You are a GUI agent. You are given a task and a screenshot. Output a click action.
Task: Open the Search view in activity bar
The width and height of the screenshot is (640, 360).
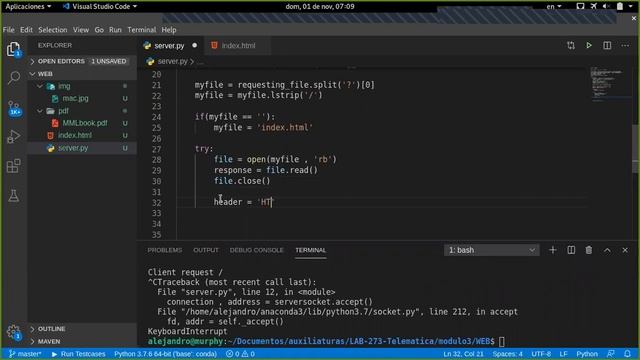[x=14, y=77]
